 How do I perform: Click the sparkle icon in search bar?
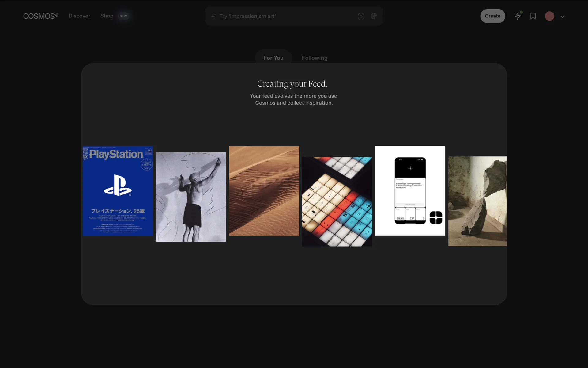(x=213, y=16)
